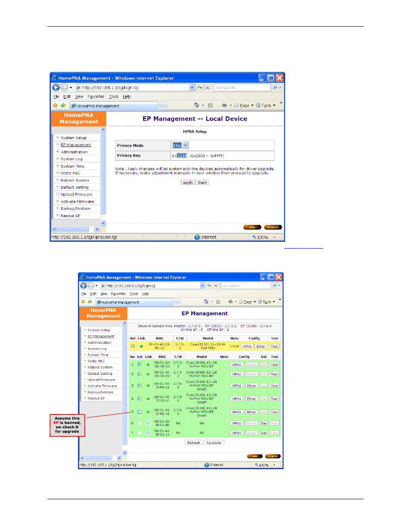The height and width of the screenshot is (532, 411).
Task: Click Print icon in lower window toolbar
Action: tap(230, 302)
